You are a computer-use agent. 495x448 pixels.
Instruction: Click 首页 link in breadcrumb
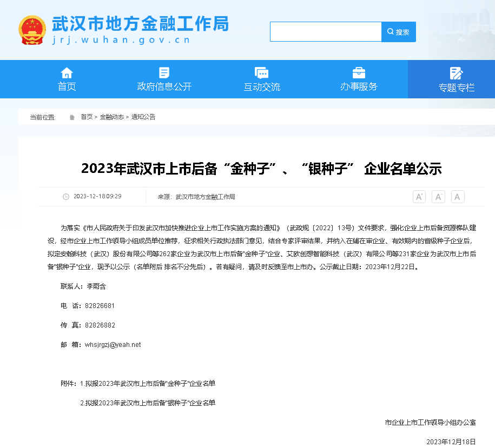click(x=87, y=117)
